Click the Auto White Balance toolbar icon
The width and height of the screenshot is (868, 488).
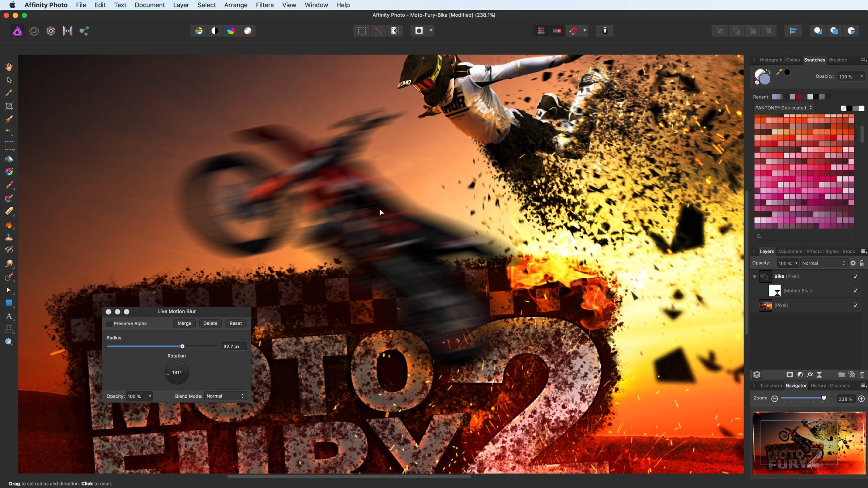click(x=247, y=31)
